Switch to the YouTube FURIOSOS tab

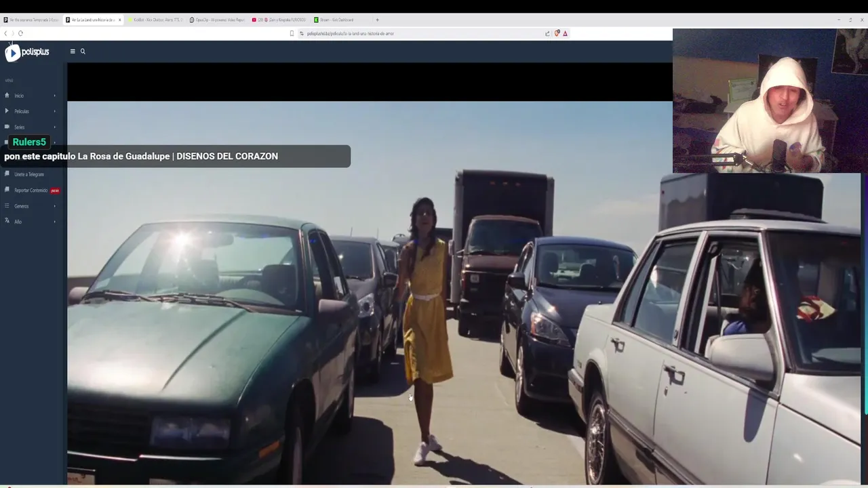point(279,20)
